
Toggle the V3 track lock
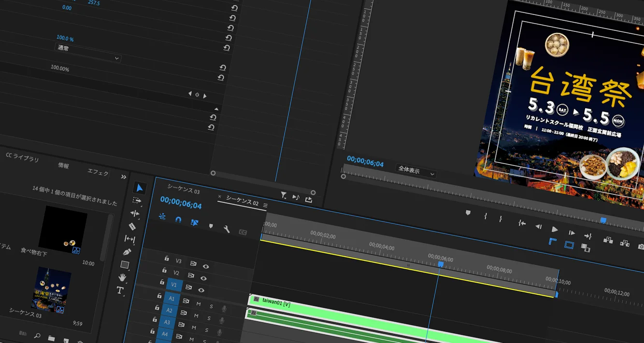coord(167,259)
